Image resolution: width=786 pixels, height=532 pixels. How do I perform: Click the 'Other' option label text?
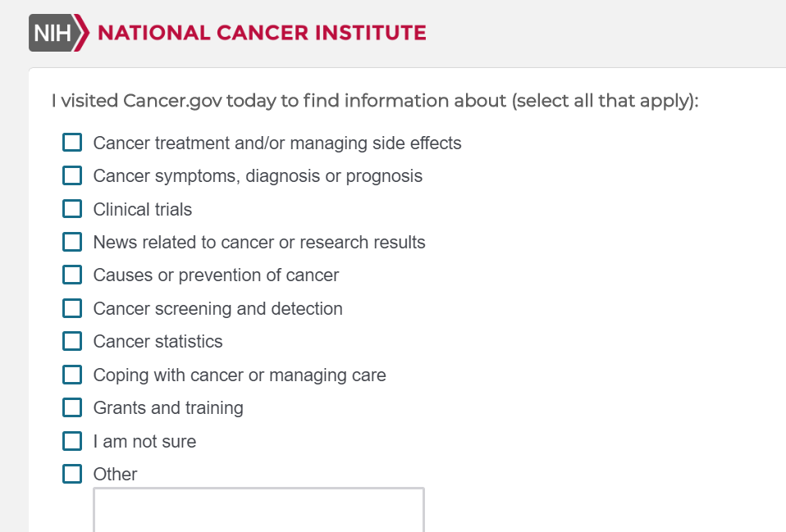115,474
